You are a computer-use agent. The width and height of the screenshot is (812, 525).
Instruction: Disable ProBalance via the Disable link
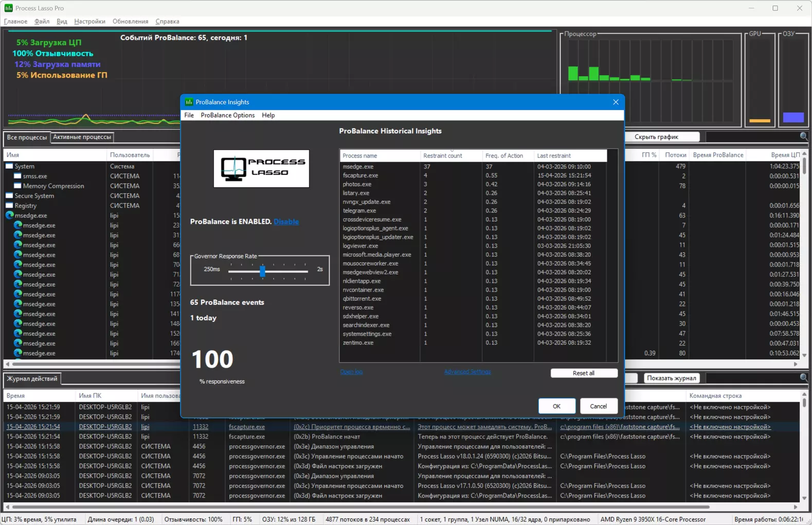[286, 221]
